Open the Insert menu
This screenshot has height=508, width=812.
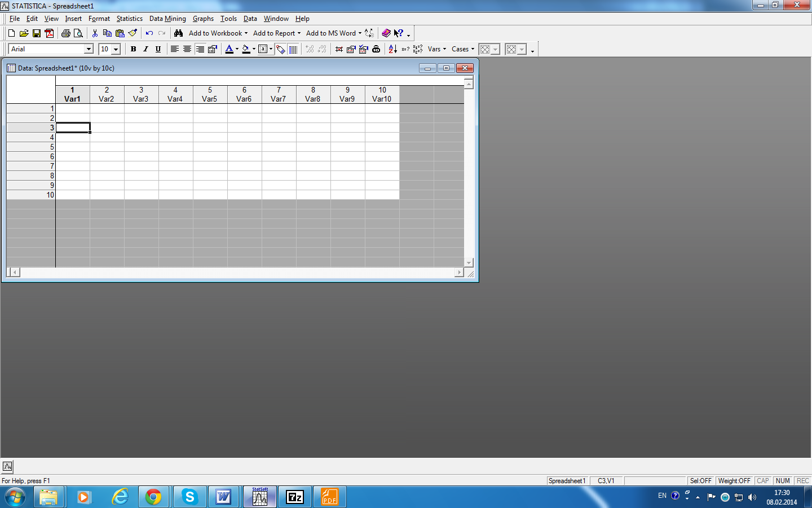point(73,19)
